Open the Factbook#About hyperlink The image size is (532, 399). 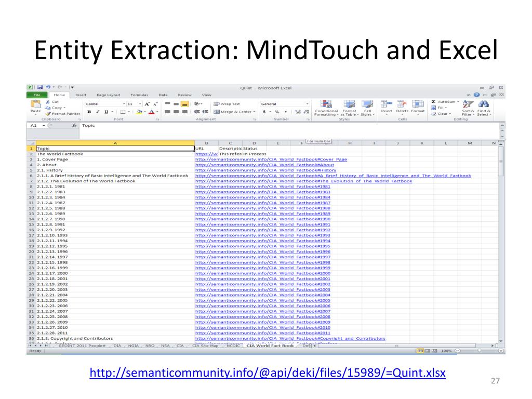coord(264,165)
